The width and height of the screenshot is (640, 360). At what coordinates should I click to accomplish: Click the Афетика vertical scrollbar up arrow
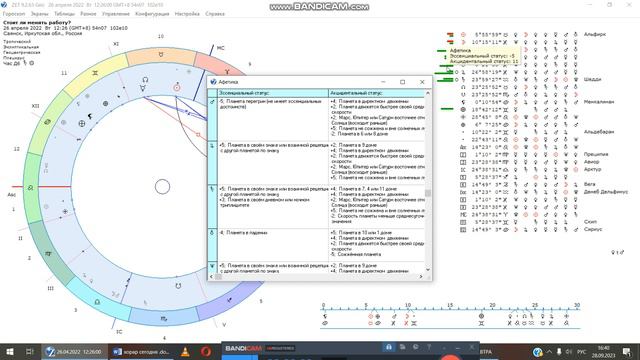tap(428, 93)
